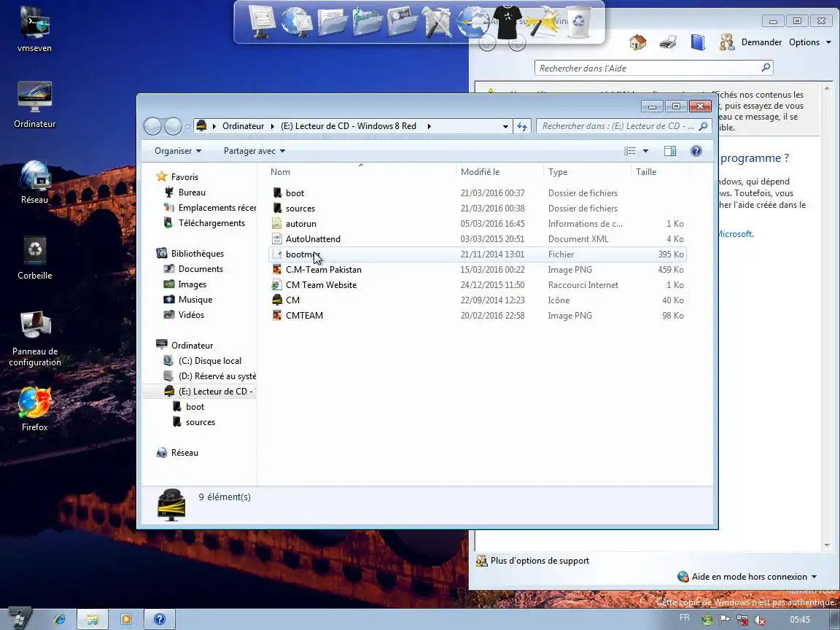
Task: Select Musique under Bibliothèques
Action: click(195, 300)
